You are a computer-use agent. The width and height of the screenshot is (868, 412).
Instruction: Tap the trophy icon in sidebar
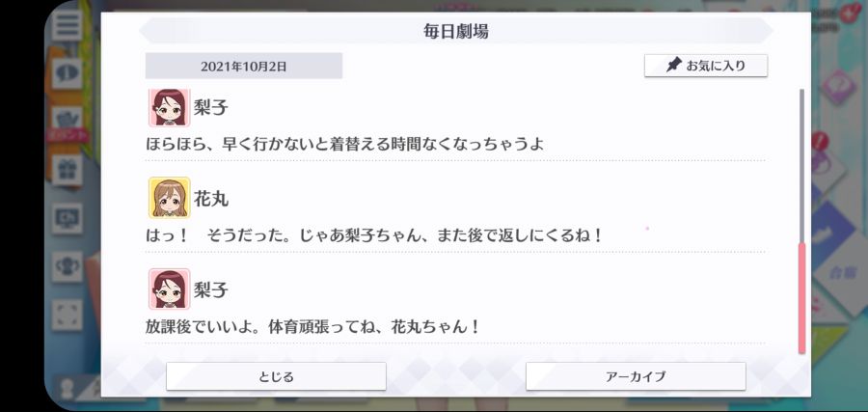(67, 266)
